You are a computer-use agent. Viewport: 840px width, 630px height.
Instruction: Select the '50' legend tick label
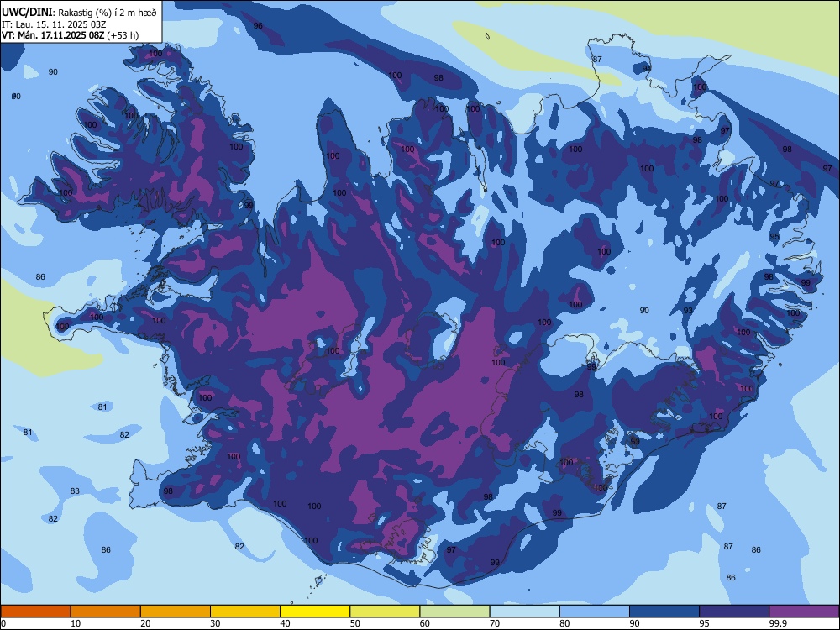[x=354, y=623]
